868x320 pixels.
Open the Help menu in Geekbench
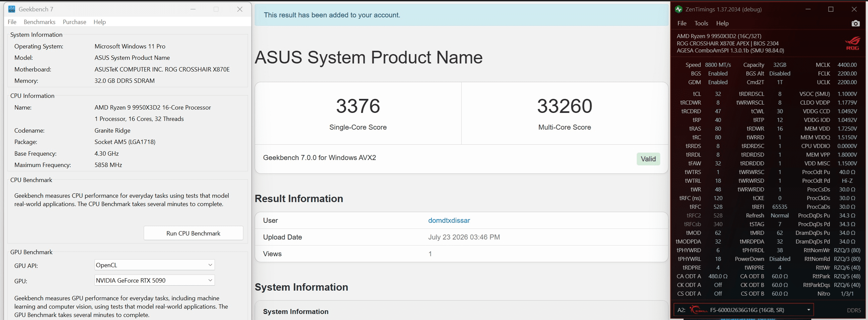point(100,22)
